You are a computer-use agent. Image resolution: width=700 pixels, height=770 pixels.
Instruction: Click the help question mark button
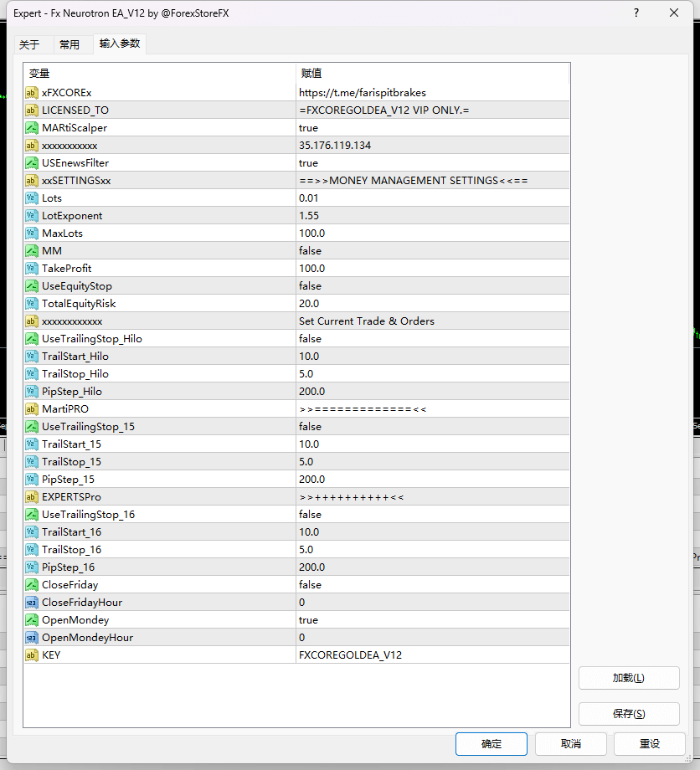pyautogui.click(x=636, y=13)
